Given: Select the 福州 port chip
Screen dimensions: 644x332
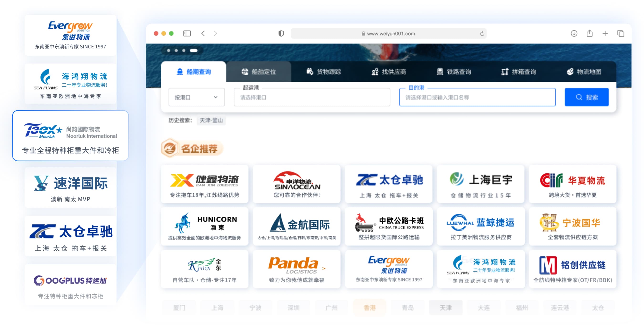Looking at the screenshot, I should click(522, 308).
